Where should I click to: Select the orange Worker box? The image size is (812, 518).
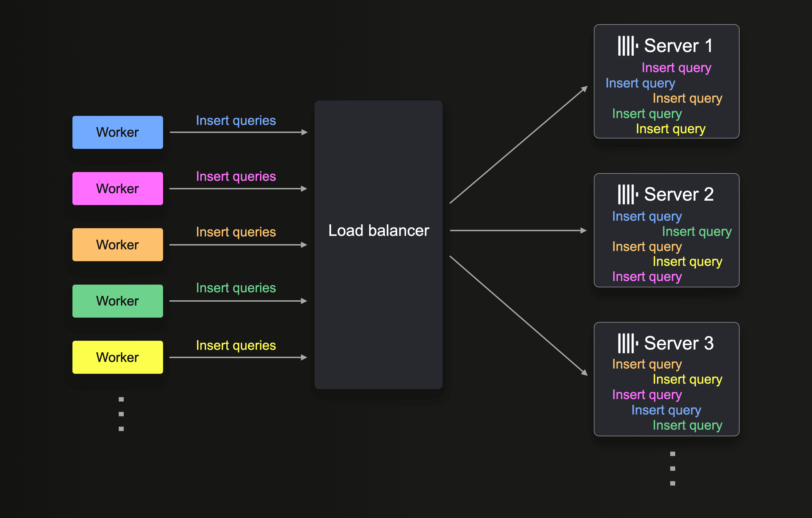coord(117,245)
